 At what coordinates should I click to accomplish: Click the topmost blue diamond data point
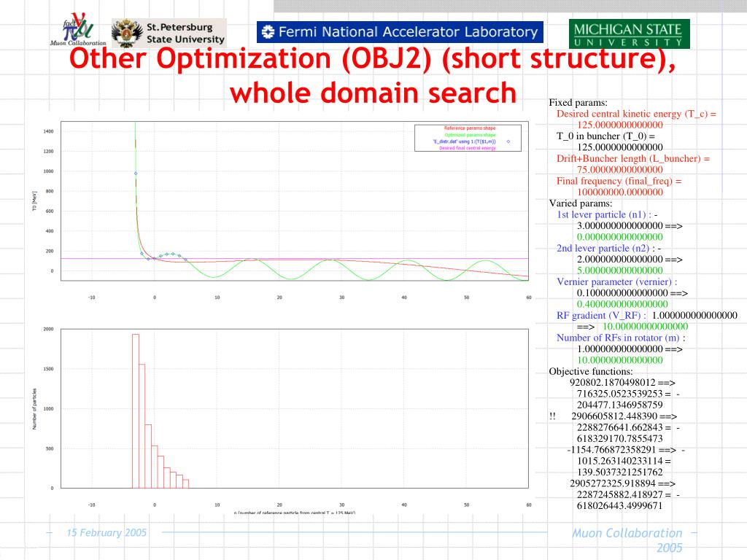(136, 173)
